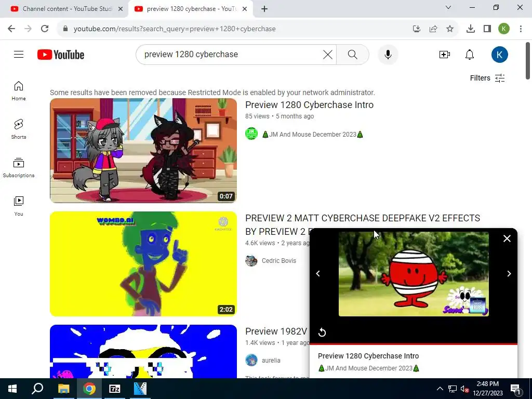Open miniplayer title Preview 1280 Cyberchase Intro
This screenshot has width=532, height=399.
point(368,356)
